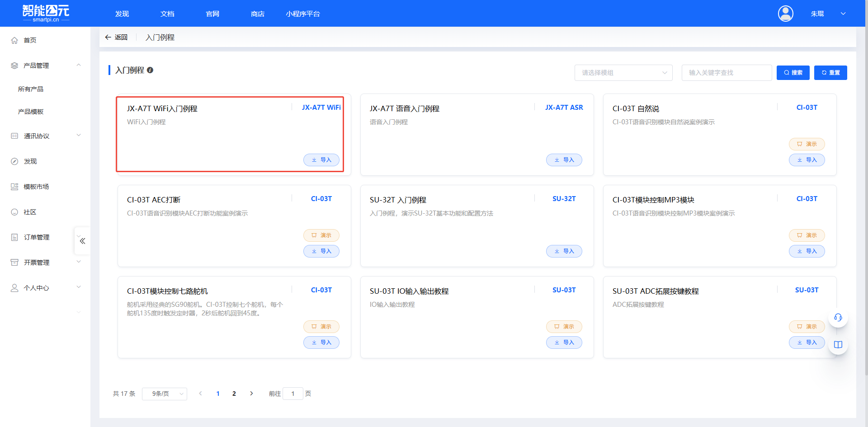
Task: Collapse the sidebar with the « toggle
Action: point(82,241)
